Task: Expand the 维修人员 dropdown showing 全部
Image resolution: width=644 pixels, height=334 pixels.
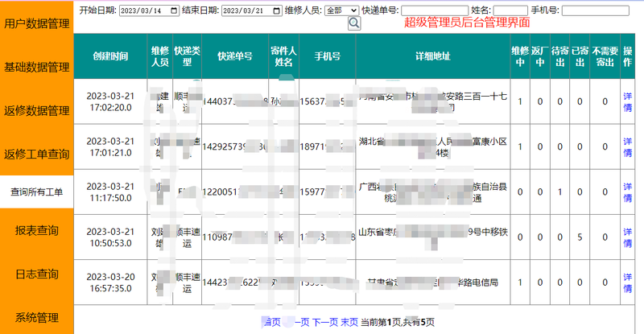Action: point(341,10)
